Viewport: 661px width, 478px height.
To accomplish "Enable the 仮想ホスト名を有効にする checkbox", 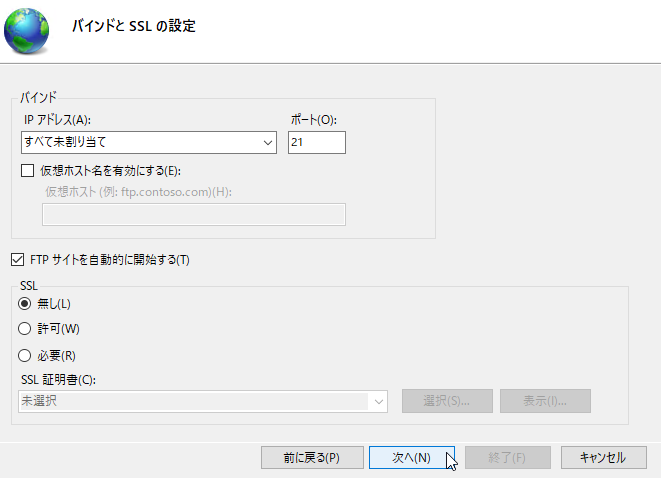I will click(27, 171).
